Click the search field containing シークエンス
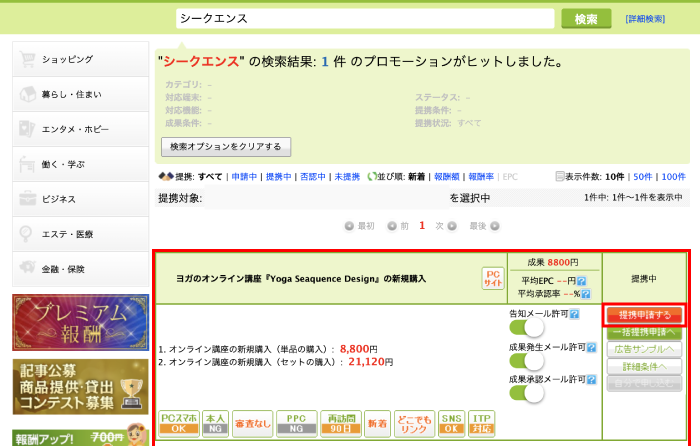This screenshot has height=446, width=700. [364, 19]
